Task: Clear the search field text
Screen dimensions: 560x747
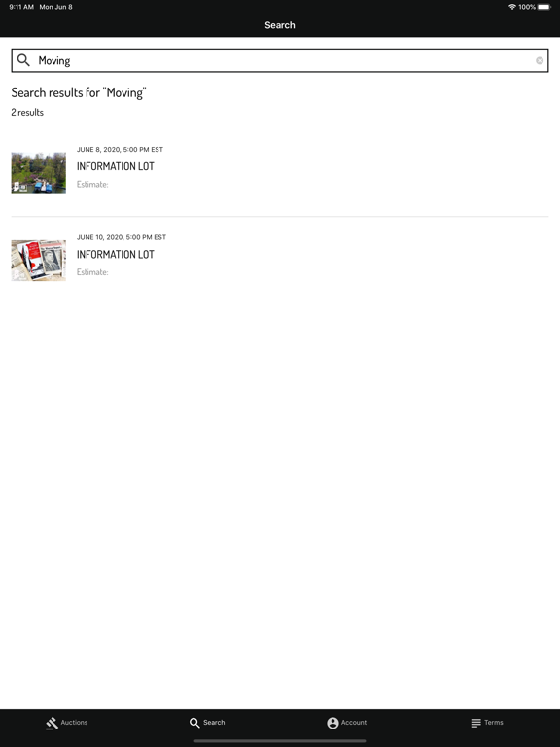Action: click(x=540, y=60)
